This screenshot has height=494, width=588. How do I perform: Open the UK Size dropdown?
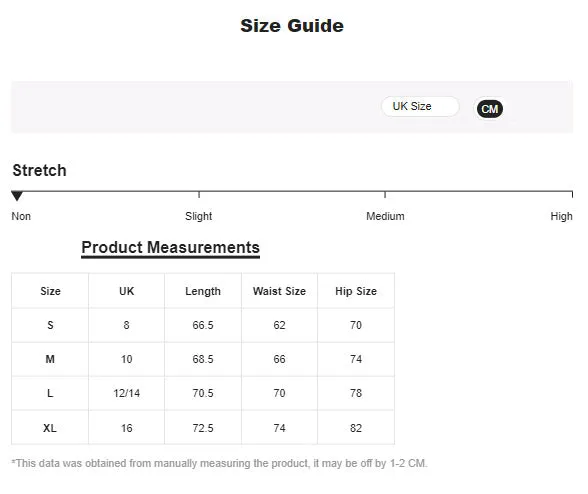click(420, 107)
